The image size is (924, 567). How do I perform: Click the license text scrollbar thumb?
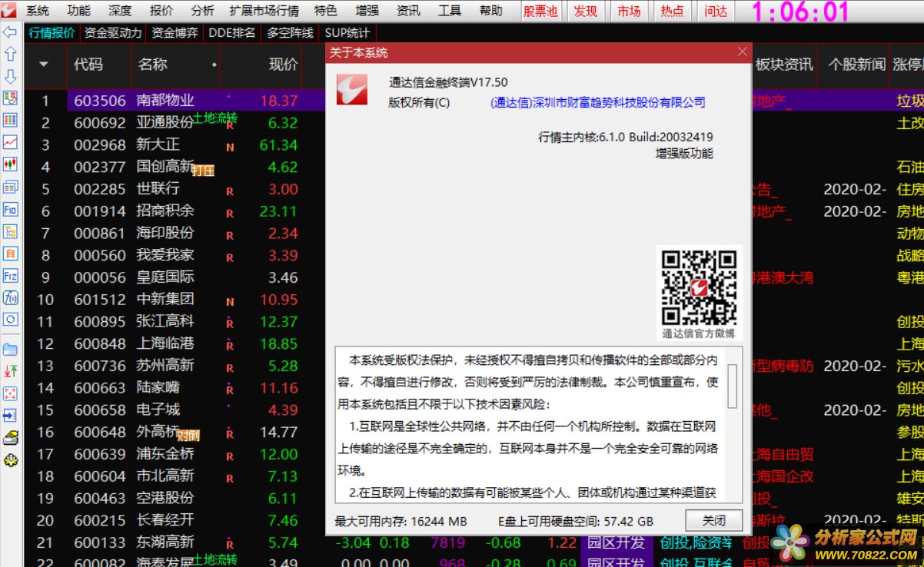tap(732, 386)
